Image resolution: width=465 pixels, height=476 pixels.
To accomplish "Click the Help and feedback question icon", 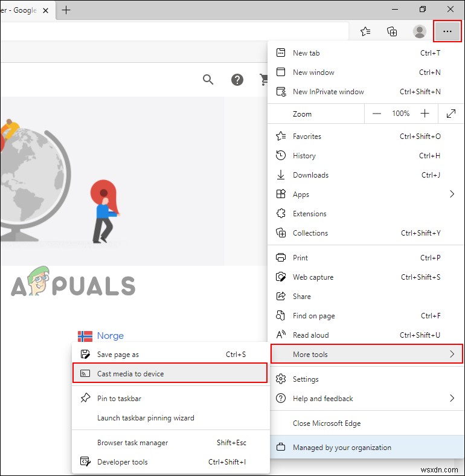I will click(281, 398).
